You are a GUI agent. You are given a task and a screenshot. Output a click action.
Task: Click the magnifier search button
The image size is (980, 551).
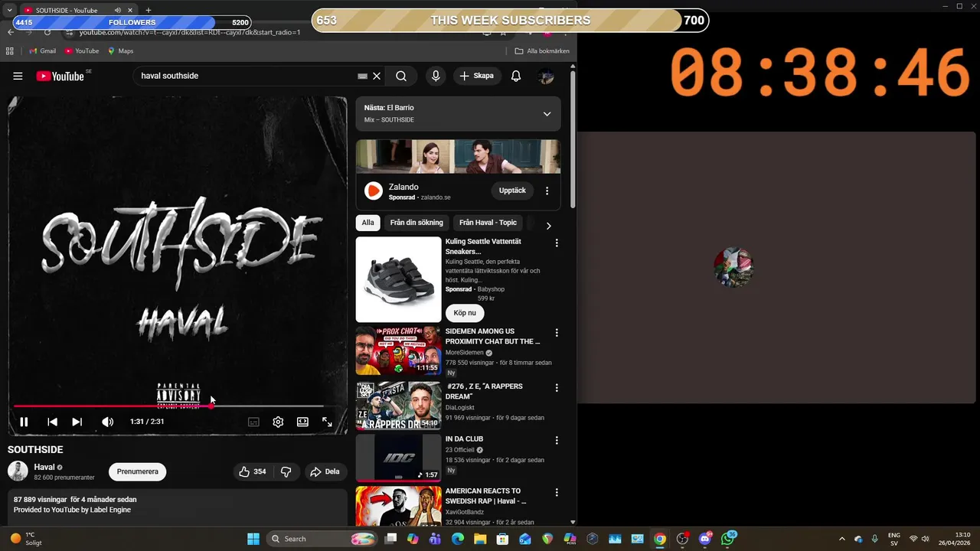pos(401,76)
